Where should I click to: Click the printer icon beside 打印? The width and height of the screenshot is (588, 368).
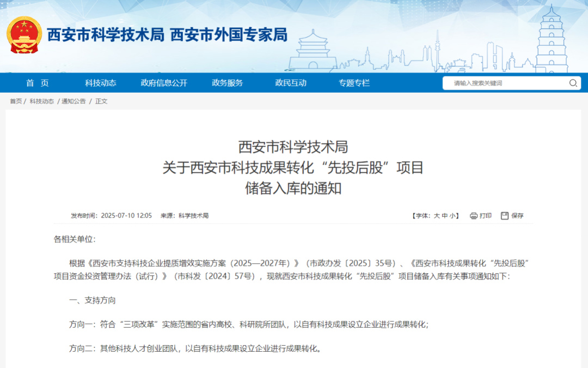[x=474, y=215]
